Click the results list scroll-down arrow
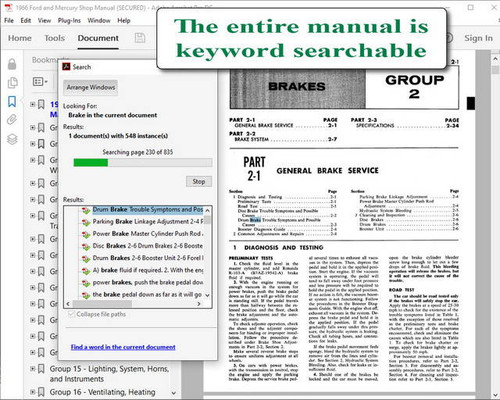The height and width of the screenshot is (400, 500). pos(207,295)
